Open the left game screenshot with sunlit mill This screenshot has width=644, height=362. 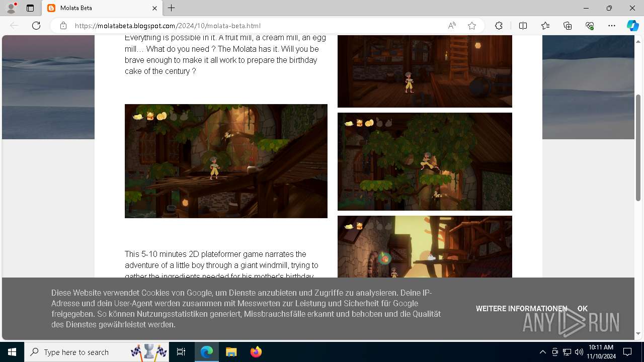[226, 161]
